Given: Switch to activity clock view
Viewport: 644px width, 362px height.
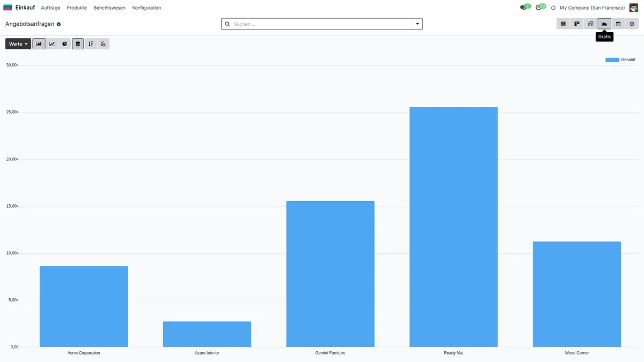Looking at the screenshot, I should (632, 24).
